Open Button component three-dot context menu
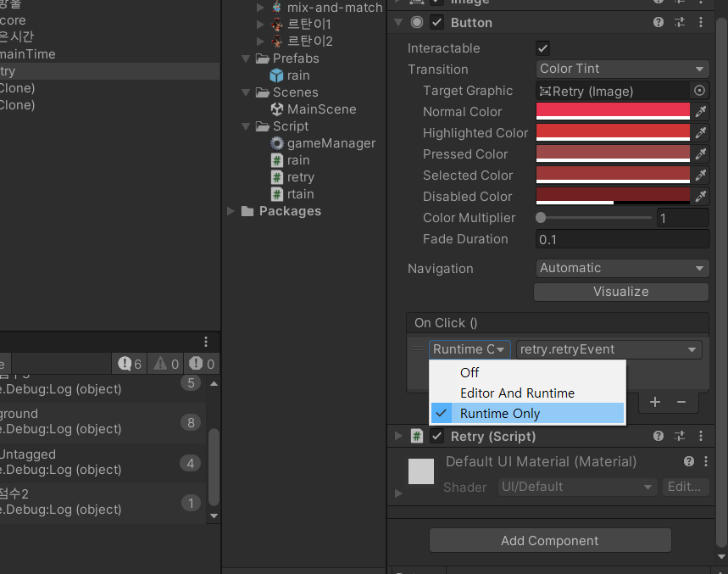The height and width of the screenshot is (574, 728). [x=701, y=22]
